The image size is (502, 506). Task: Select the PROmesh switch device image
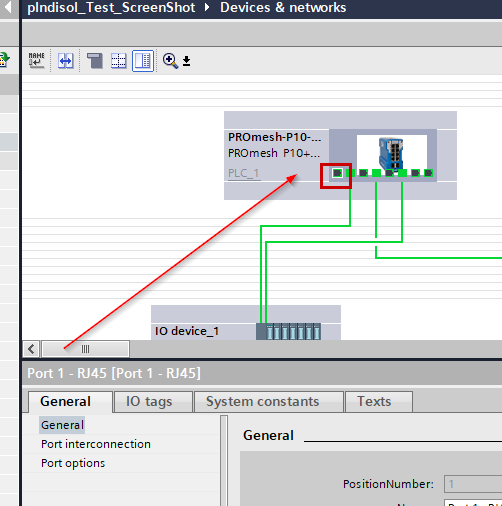point(391,154)
